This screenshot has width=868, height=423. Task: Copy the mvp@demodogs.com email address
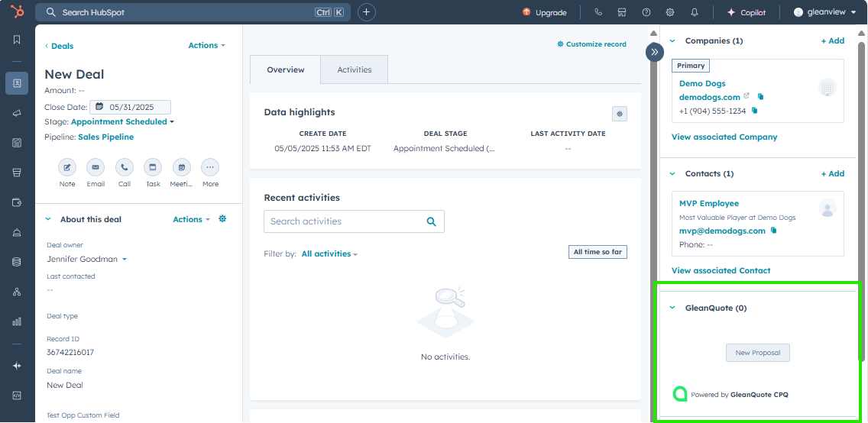click(x=774, y=230)
